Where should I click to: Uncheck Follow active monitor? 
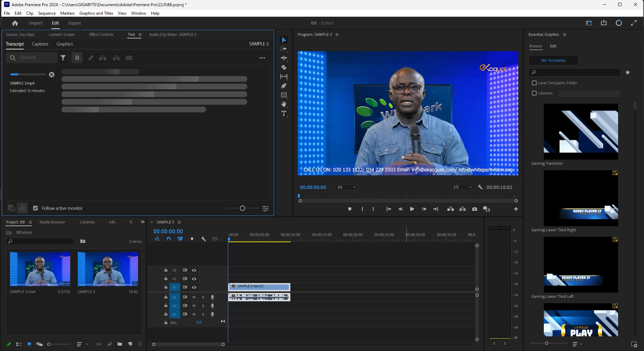pos(35,208)
